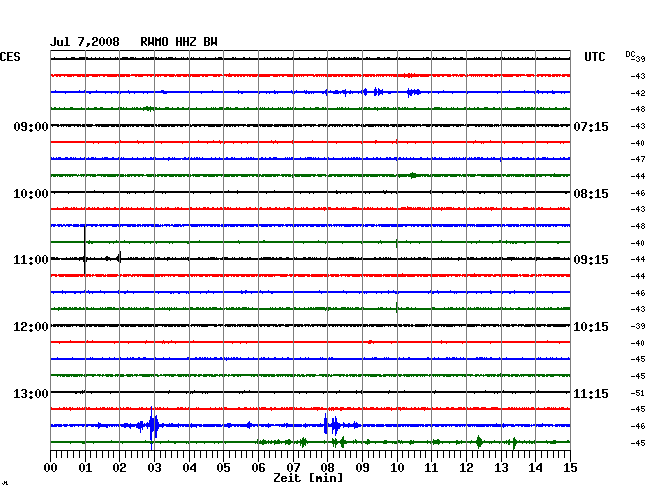Click the minute tick label "02"
Viewport: 650px width, 494px height.
click(x=119, y=467)
